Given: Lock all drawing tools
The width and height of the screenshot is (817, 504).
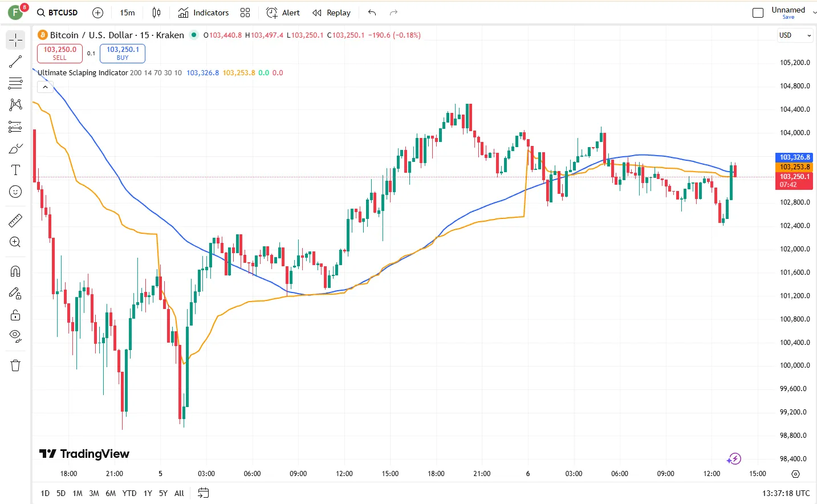Looking at the screenshot, I should click(x=15, y=315).
